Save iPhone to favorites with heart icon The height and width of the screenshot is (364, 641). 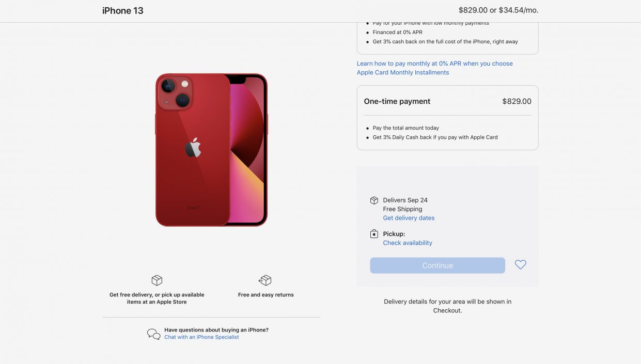520,265
